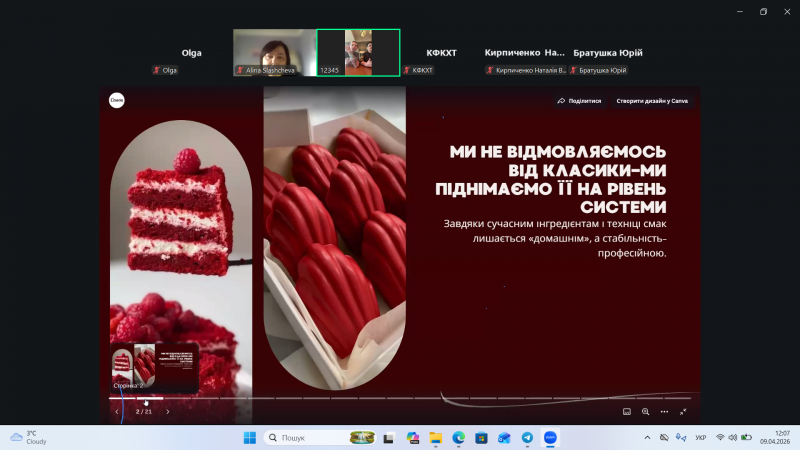Select the 12345 participant video tile
Screen dimensions: 800x450
tap(358, 52)
